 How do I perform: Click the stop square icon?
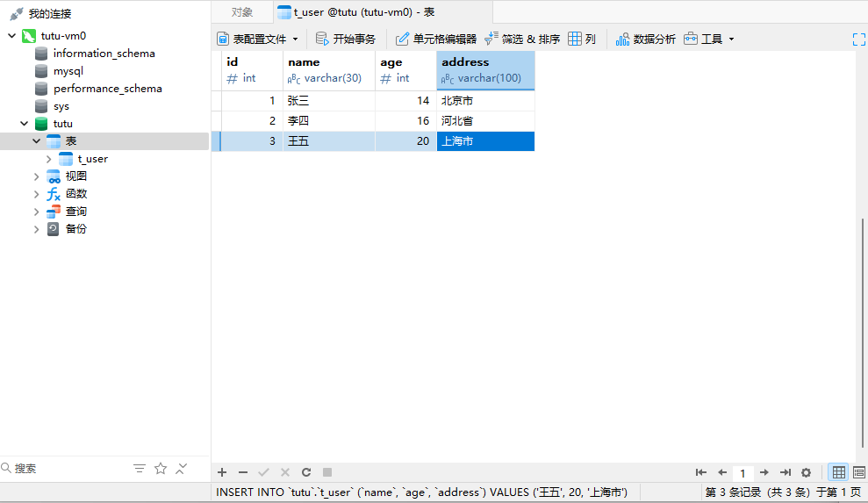tap(327, 472)
